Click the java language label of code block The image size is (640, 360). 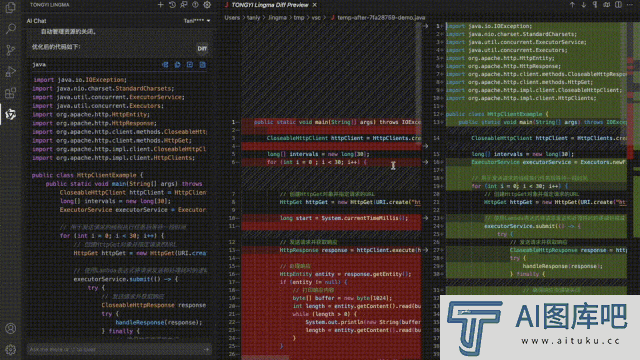(x=39, y=64)
